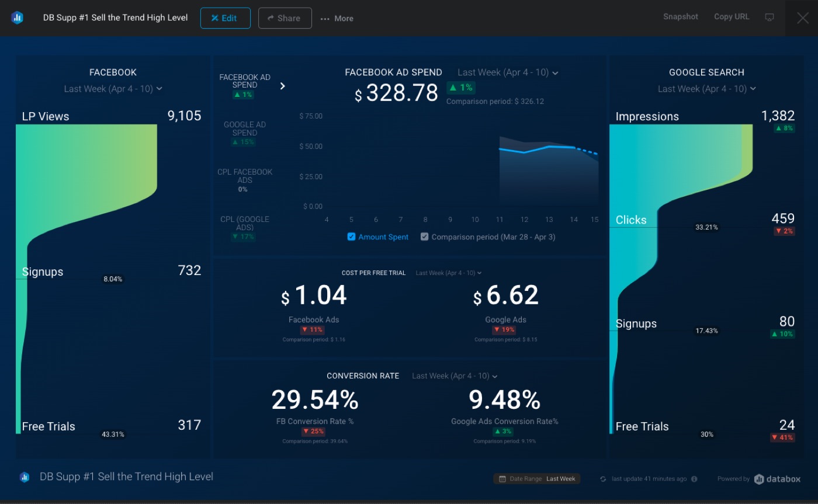Click the calendar icon in Date Range pill
This screenshot has width=818, height=504.
pyautogui.click(x=502, y=479)
